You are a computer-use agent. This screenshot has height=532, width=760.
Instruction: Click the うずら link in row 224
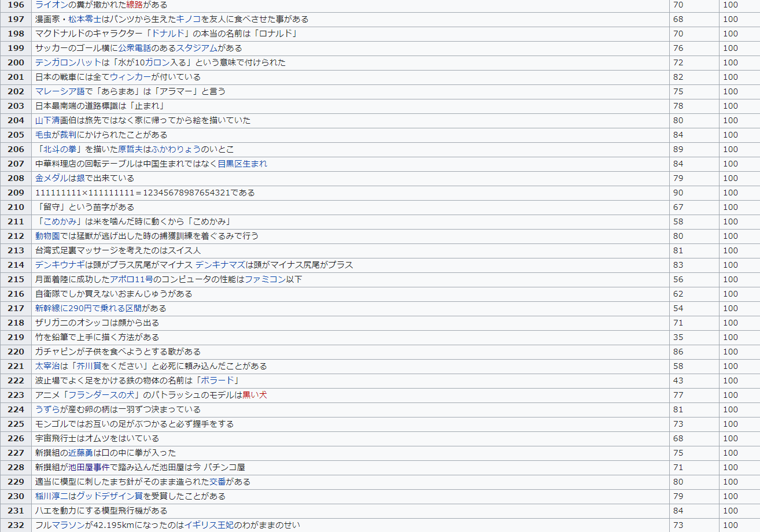coord(47,409)
